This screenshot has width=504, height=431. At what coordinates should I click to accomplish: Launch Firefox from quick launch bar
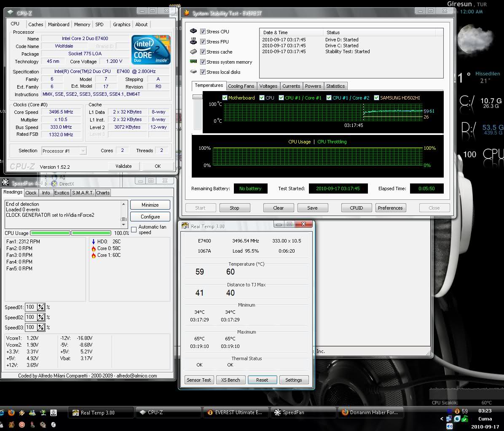pyautogui.click(x=11, y=412)
